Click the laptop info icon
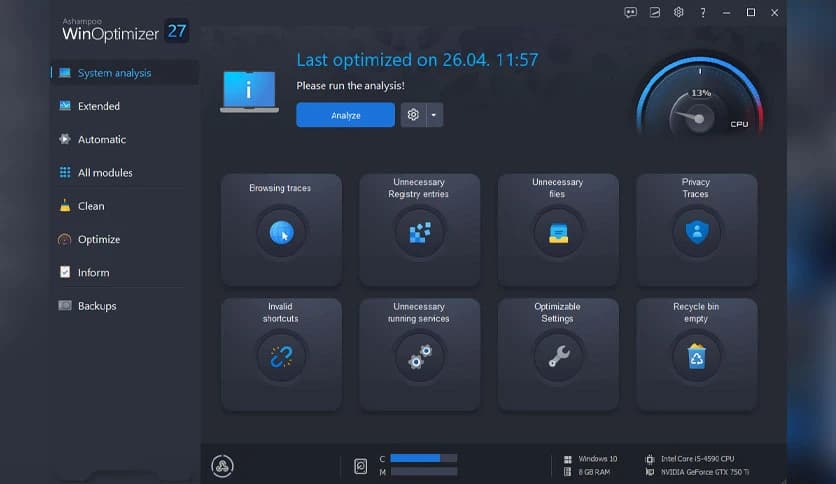The height and width of the screenshot is (484, 836). coord(250,91)
